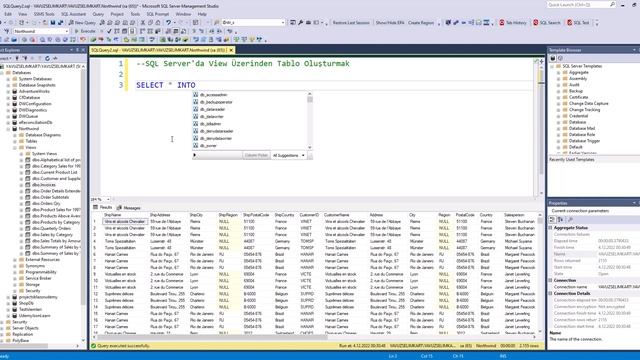
Task: Click the Undo arrow icon
Action: coord(168,22)
